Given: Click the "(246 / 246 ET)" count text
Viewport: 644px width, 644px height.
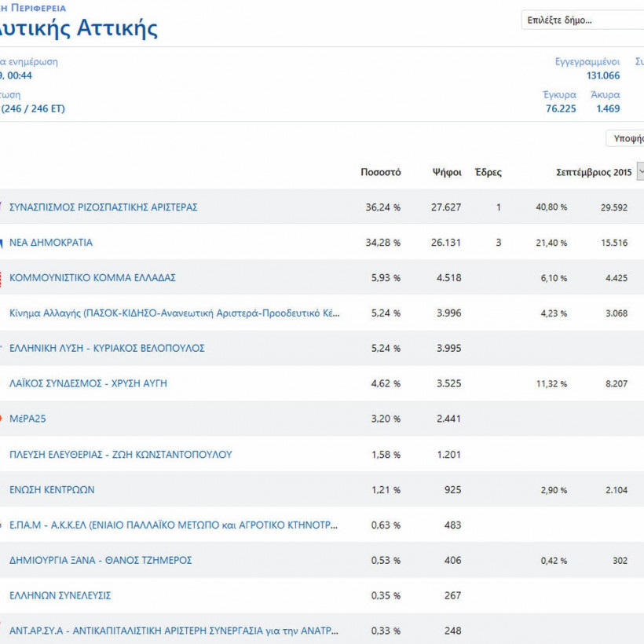Looking at the screenshot, I should tap(33, 108).
